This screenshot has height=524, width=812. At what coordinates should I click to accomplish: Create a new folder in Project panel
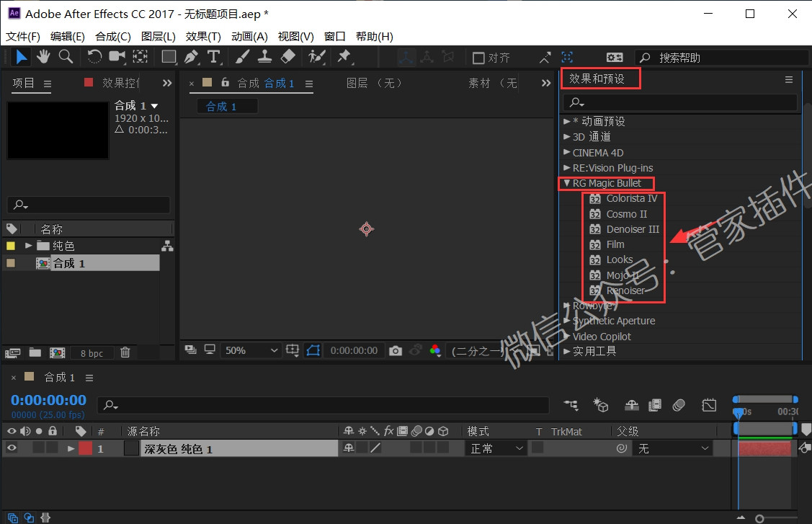tap(35, 352)
